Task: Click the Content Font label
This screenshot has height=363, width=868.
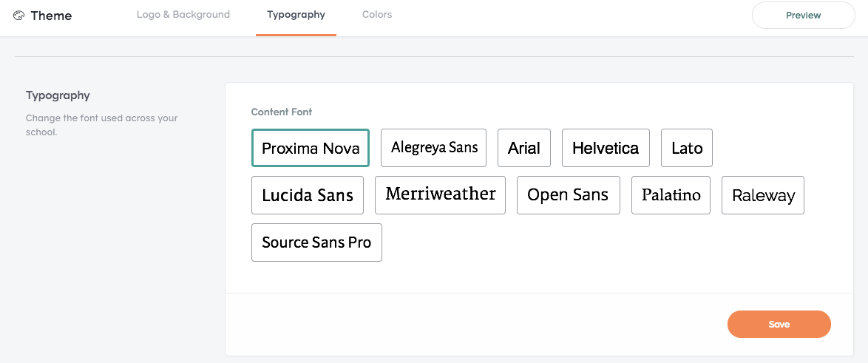Action: click(x=282, y=112)
